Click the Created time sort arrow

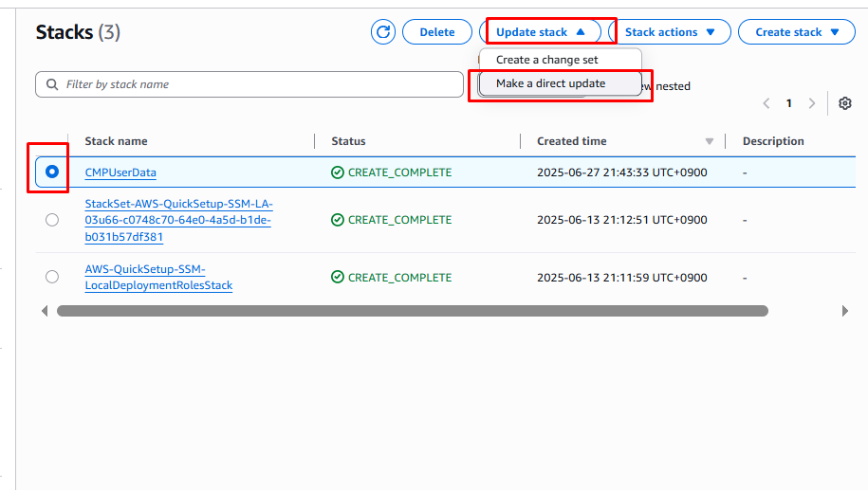pyautogui.click(x=709, y=142)
